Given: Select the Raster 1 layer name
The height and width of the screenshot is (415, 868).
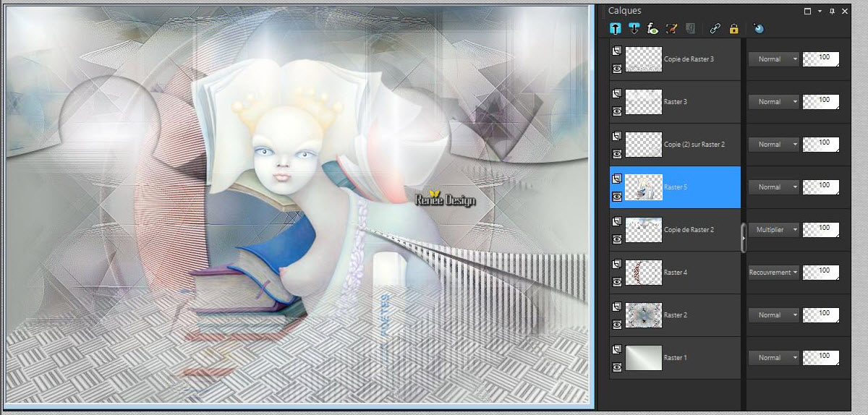Looking at the screenshot, I should tap(676, 358).
